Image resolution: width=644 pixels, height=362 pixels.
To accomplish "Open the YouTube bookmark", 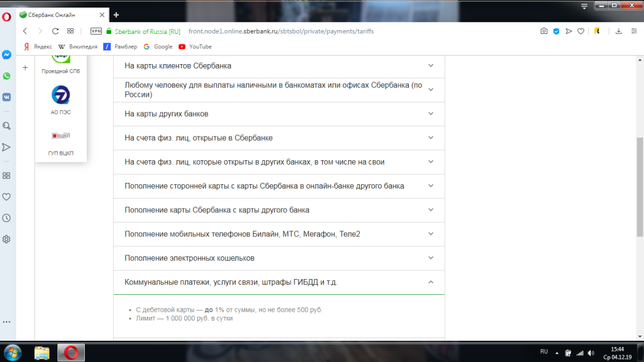I will pos(196,47).
